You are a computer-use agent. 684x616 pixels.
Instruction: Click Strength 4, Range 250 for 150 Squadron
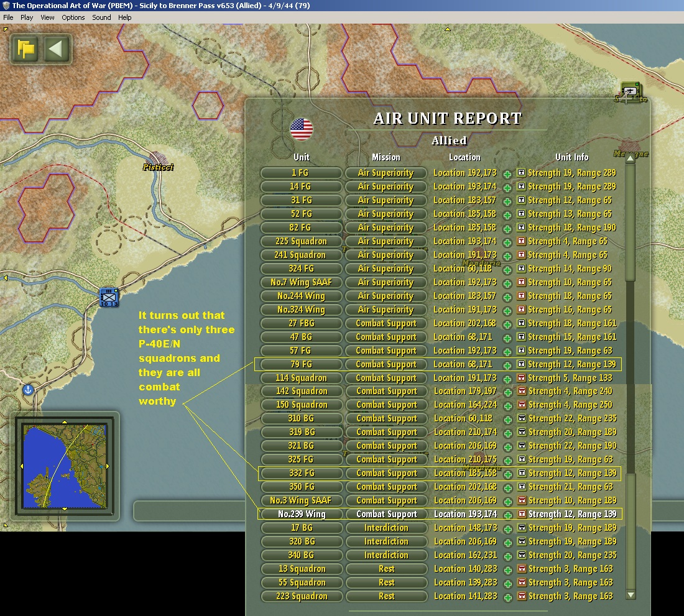coord(570,405)
